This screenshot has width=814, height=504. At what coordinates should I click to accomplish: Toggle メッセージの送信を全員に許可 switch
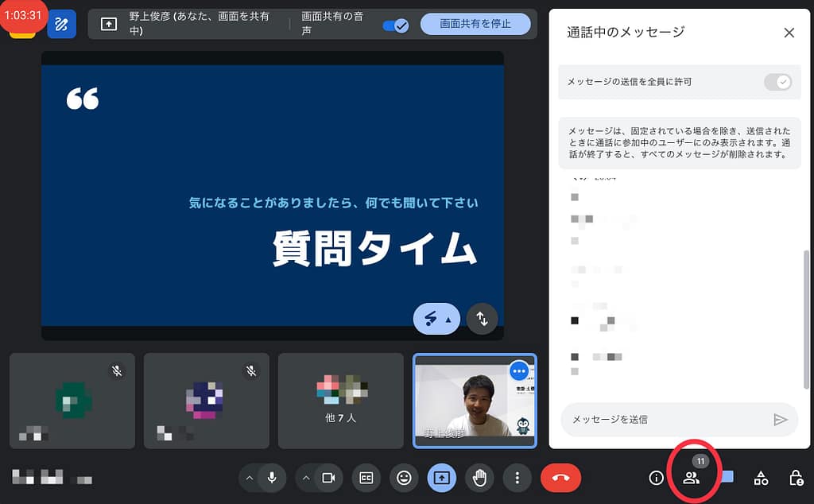777,82
